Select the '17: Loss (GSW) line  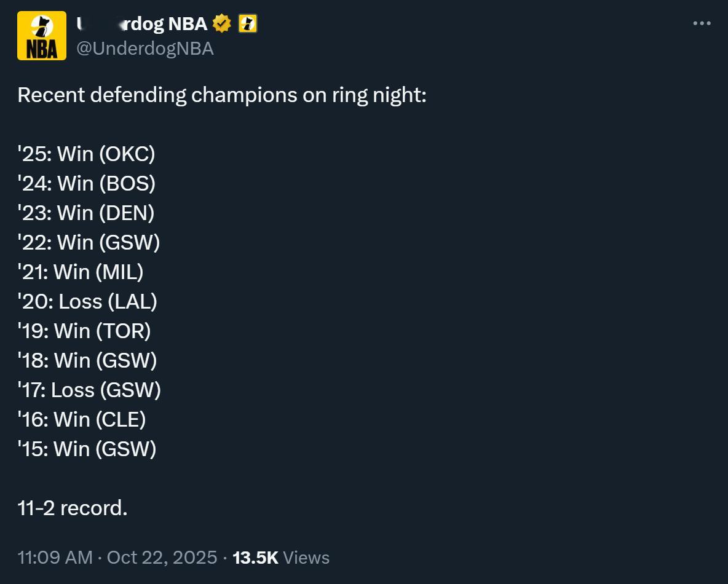tap(89, 390)
